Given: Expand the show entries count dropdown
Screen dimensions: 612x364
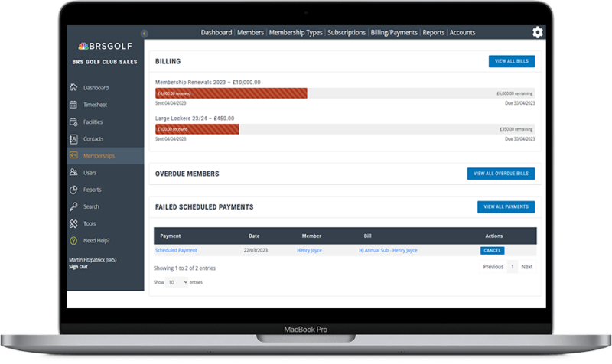Looking at the screenshot, I should coord(177,282).
